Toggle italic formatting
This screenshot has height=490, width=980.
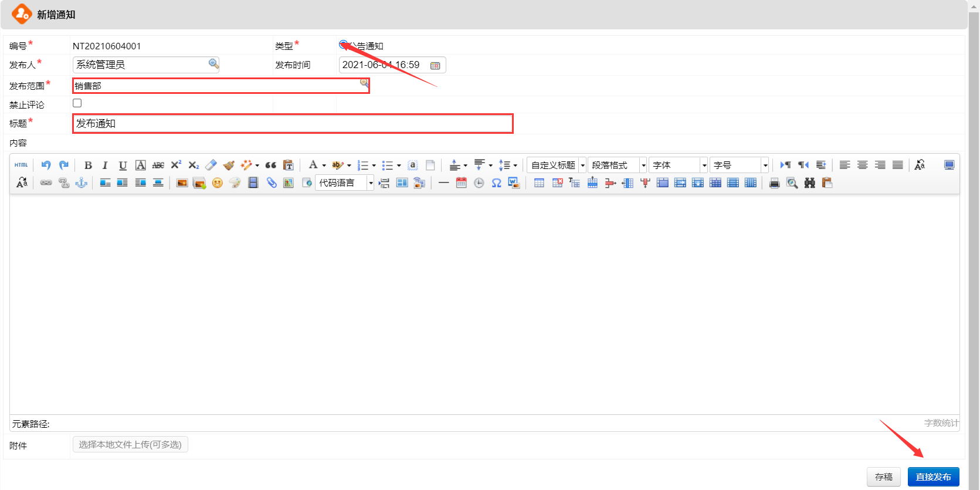coord(105,165)
